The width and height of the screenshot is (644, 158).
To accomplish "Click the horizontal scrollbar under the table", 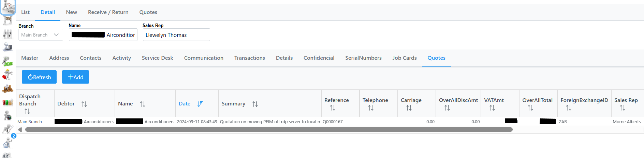I will coord(269,130).
